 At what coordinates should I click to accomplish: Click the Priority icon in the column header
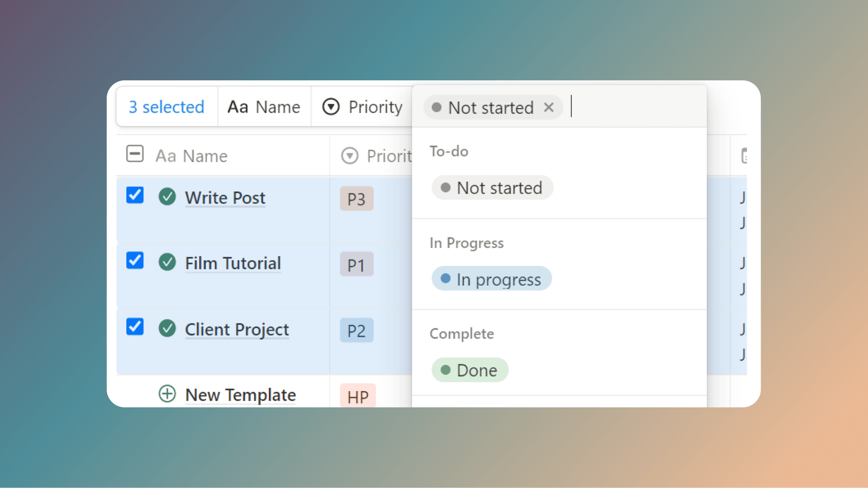pyautogui.click(x=350, y=155)
